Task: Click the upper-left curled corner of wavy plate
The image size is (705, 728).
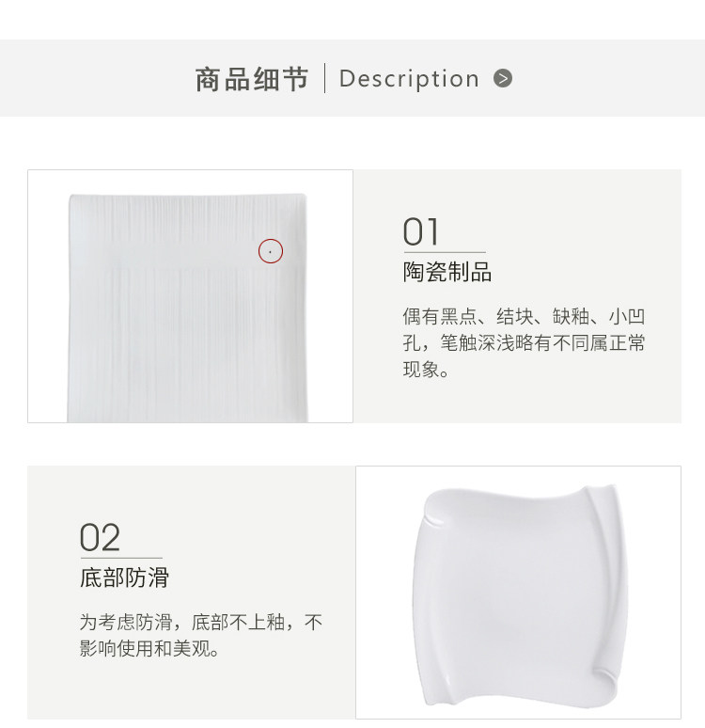Action: click(x=435, y=508)
